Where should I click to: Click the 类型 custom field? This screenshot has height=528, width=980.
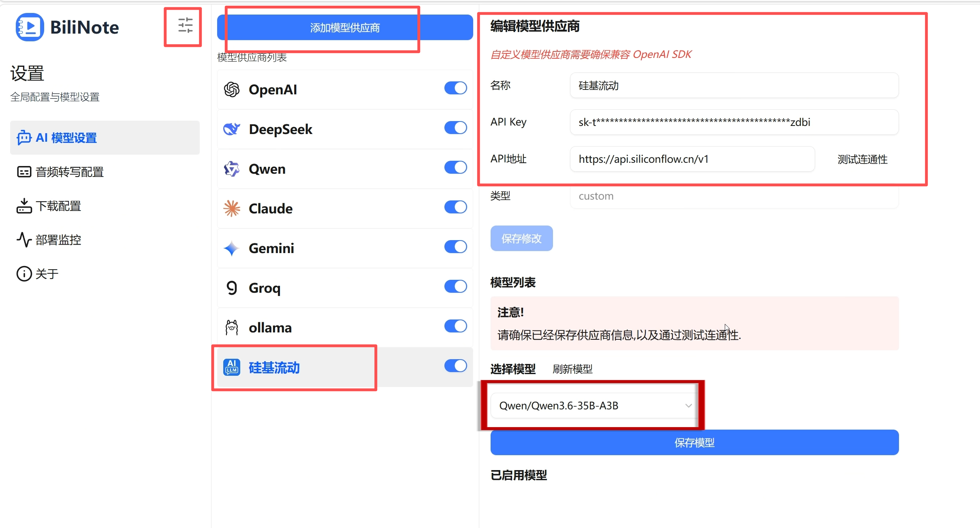pos(734,196)
